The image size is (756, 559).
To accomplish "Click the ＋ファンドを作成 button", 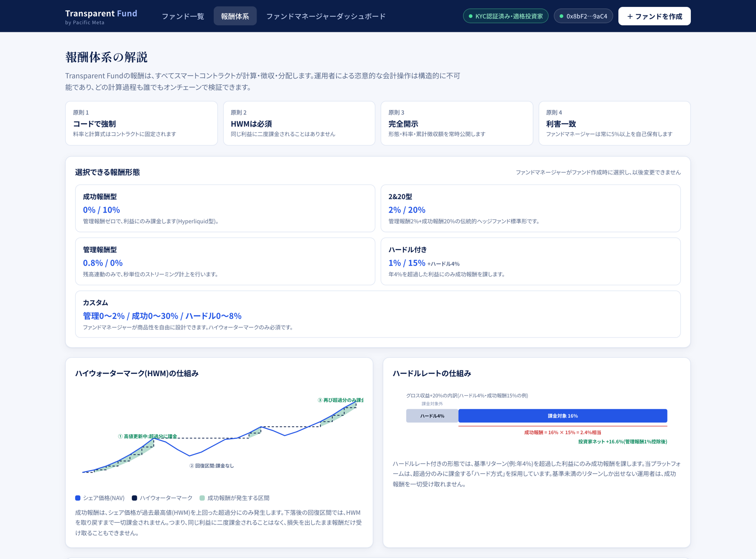I will [654, 16].
